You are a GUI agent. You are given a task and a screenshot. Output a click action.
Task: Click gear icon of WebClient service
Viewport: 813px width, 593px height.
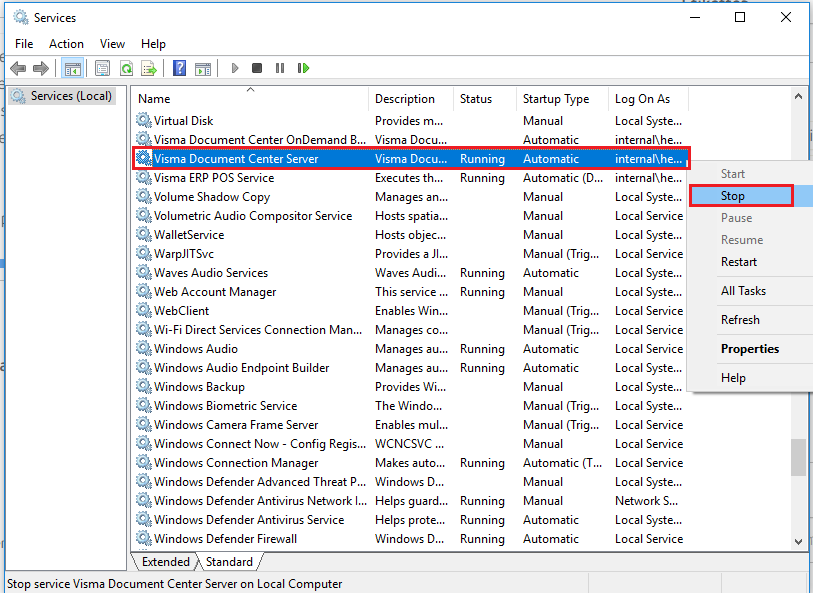[144, 311]
